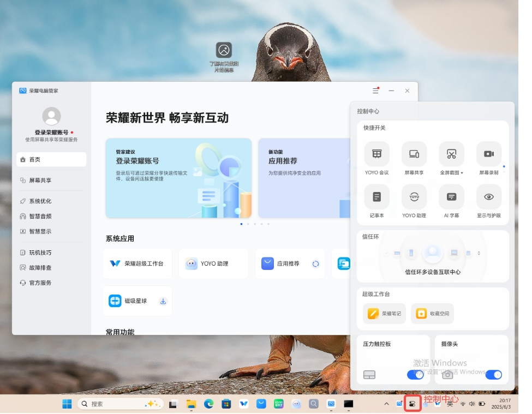Show hidden system tray icons chevron
Screen dimensions: 532x414
(386, 404)
